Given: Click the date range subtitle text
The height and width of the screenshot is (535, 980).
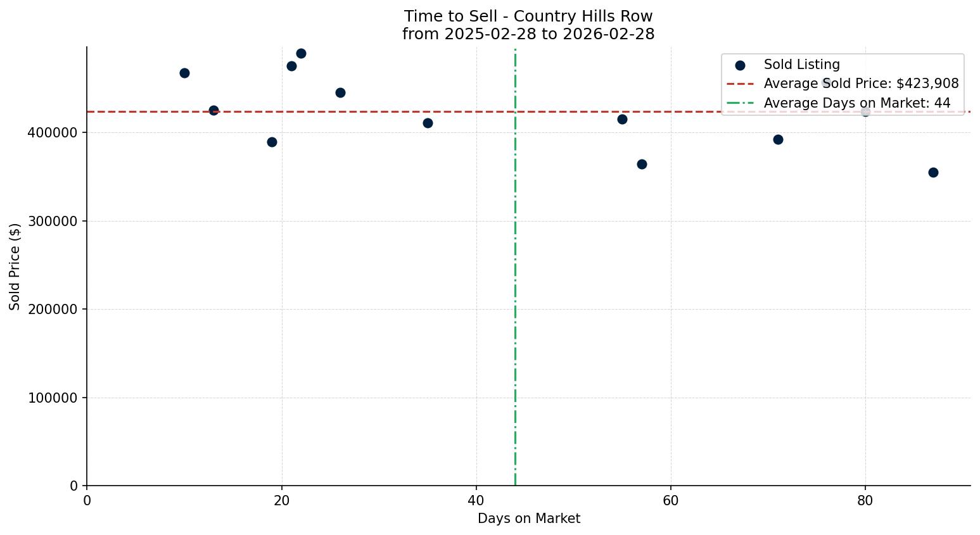Looking at the screenshot, I should point(528,34).
